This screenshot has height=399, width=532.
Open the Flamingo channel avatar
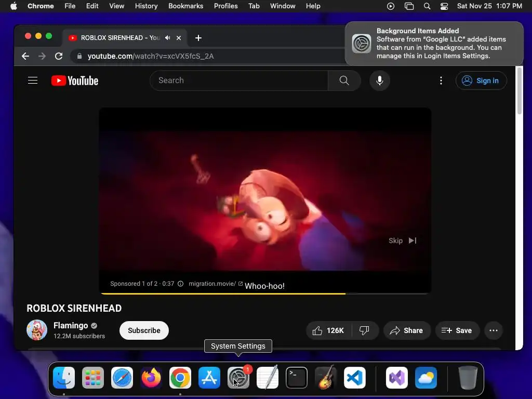pyautogui.click(x=37, y=330)
